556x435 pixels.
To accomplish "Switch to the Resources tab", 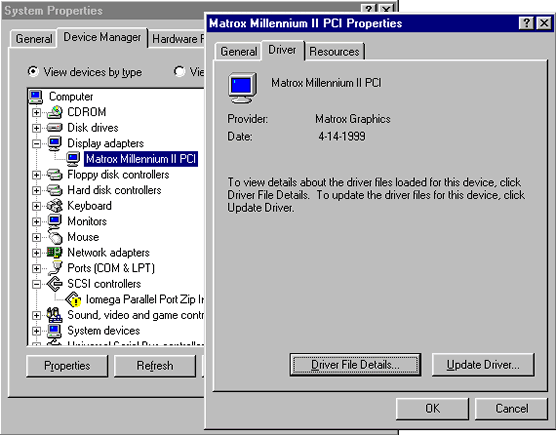I will click(x=334, y=52).
